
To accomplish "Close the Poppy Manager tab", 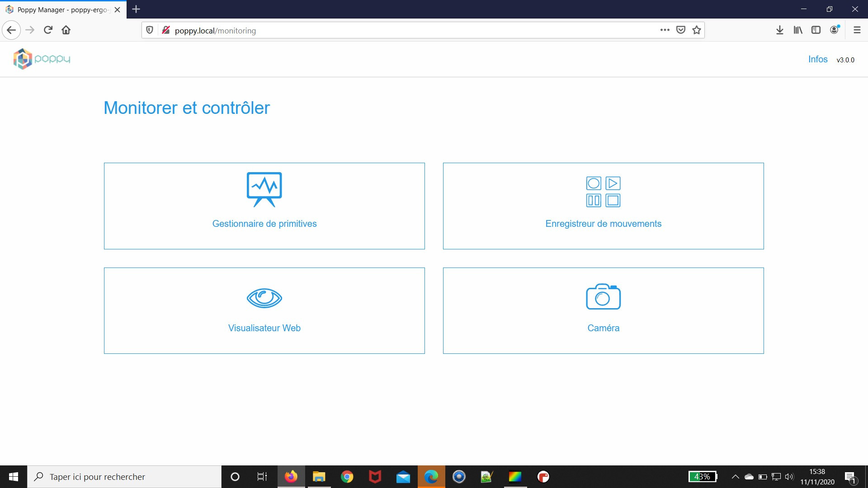I will [x=118, y=9].
